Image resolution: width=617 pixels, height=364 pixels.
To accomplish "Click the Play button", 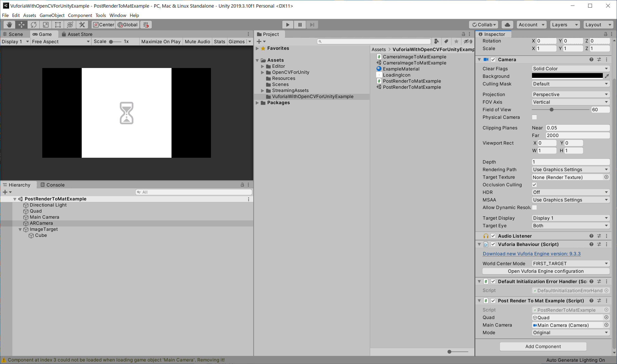I will pyautogui.click(x=288, y=25).
